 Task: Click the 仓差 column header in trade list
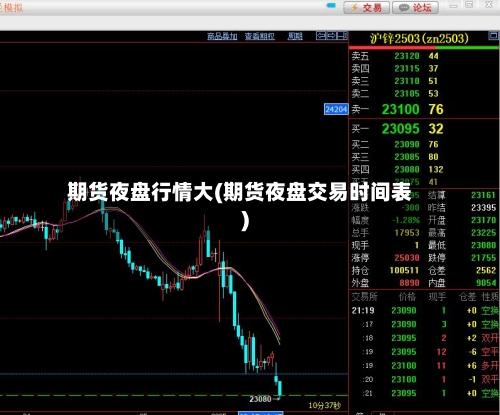467,297
